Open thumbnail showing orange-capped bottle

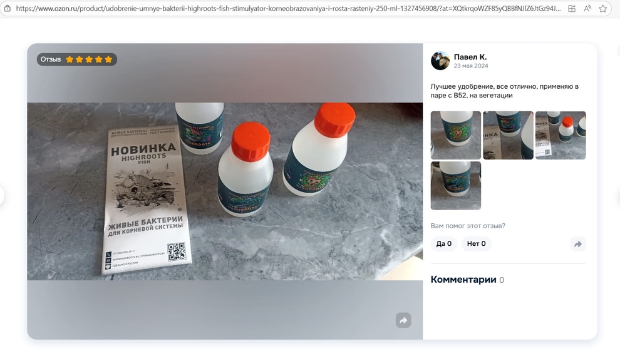click(x=561, y=136)
